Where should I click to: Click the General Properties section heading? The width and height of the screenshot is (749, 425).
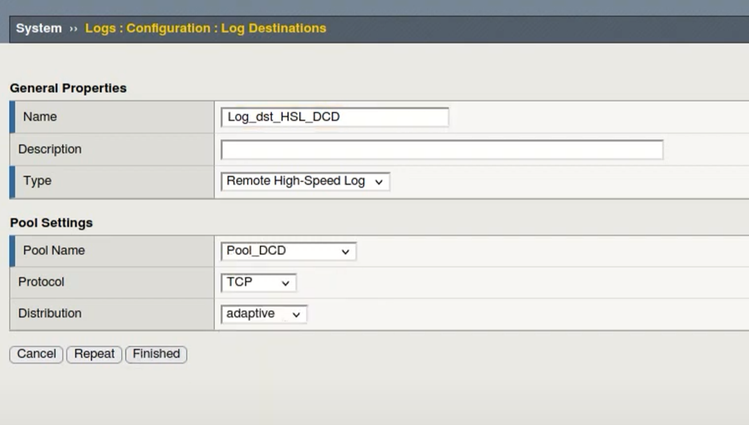coord(68,88)
